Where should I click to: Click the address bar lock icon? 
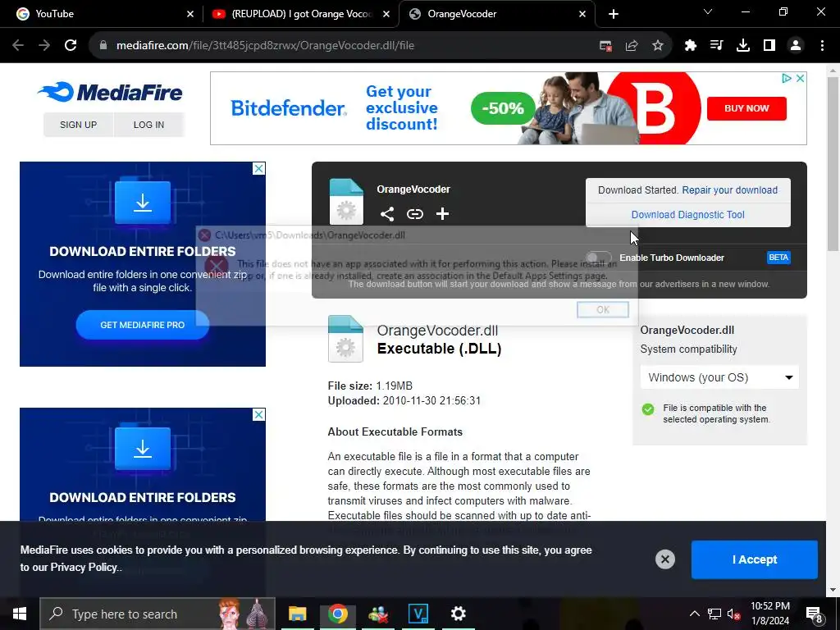(x=103, y=46)
